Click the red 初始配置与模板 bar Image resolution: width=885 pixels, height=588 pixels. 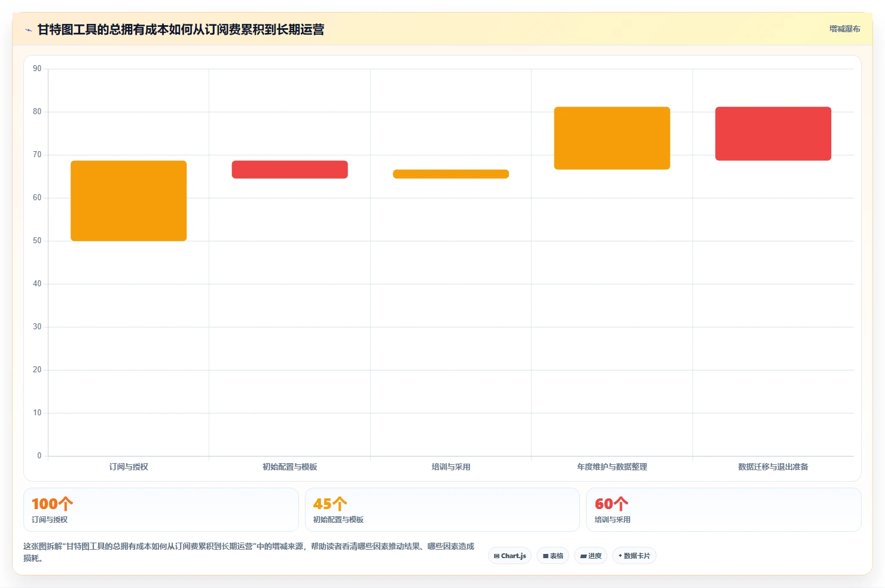289,170
